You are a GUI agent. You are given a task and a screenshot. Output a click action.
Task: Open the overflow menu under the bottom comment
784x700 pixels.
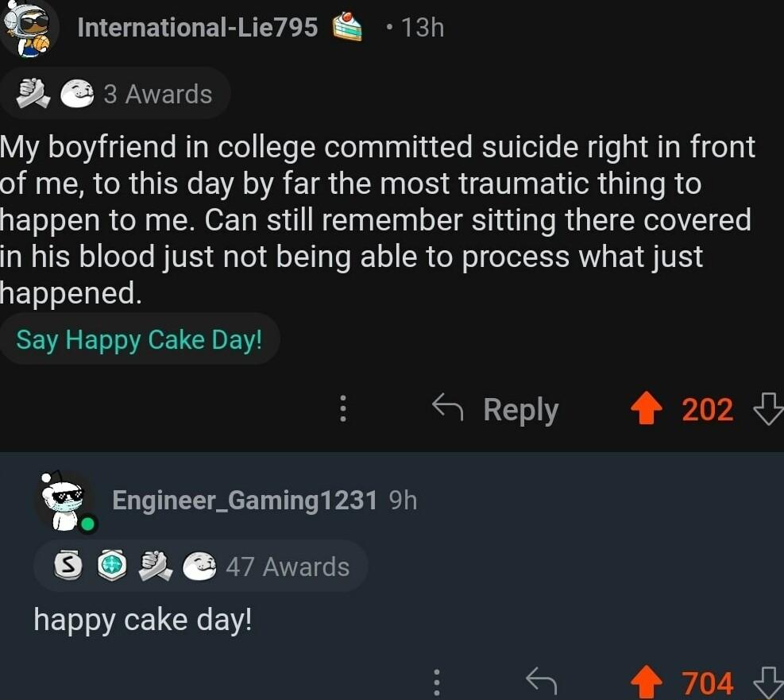click(436, 681)
